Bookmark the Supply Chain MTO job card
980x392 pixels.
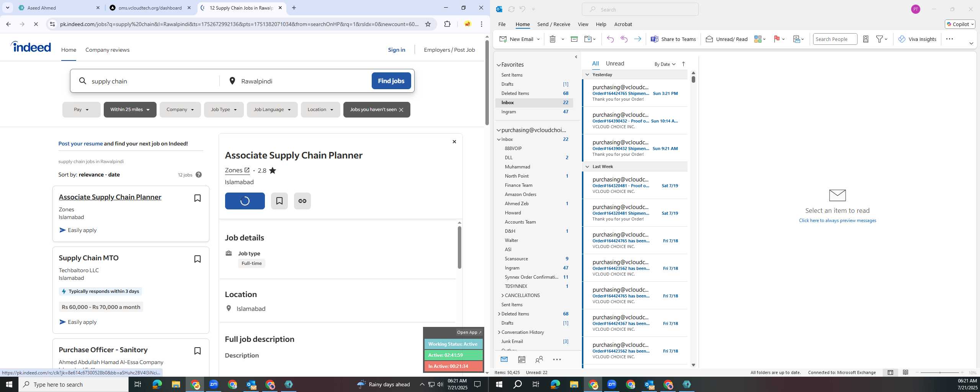click(198, 259)
